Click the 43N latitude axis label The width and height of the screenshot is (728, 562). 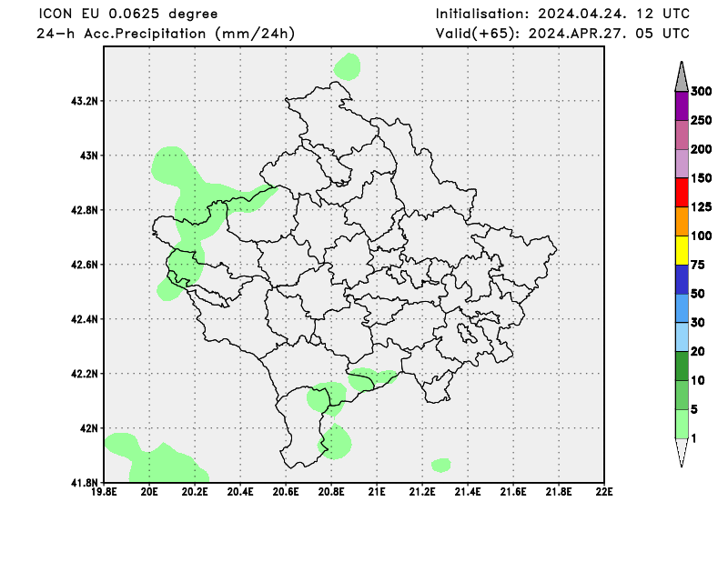click(89, 156)
